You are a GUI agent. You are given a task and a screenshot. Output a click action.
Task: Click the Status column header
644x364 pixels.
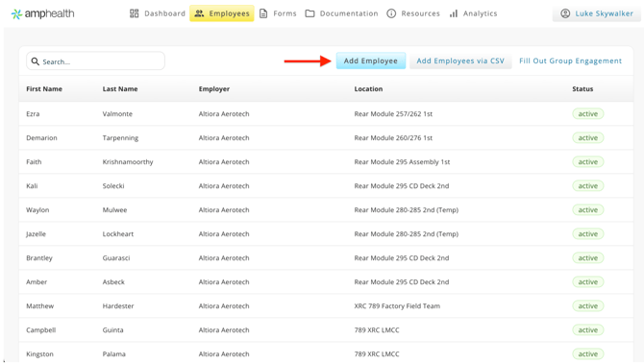click(x=582, y=88)
